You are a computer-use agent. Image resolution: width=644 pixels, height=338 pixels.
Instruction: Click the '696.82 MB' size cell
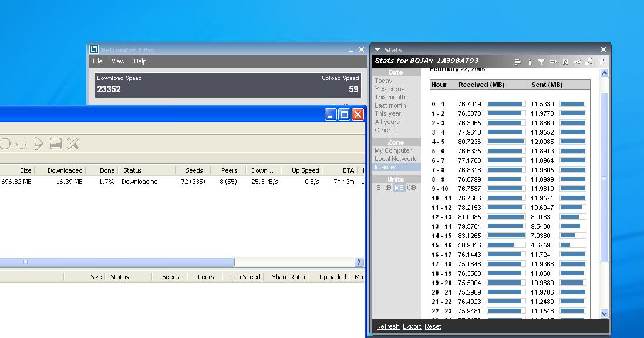coord(16,181)
